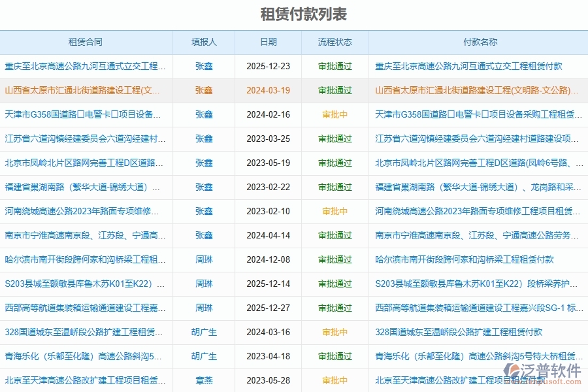Click the 审批通过 status badge on the first row
The width and height of the screenshot is (588, 392).
click(334, 66)
